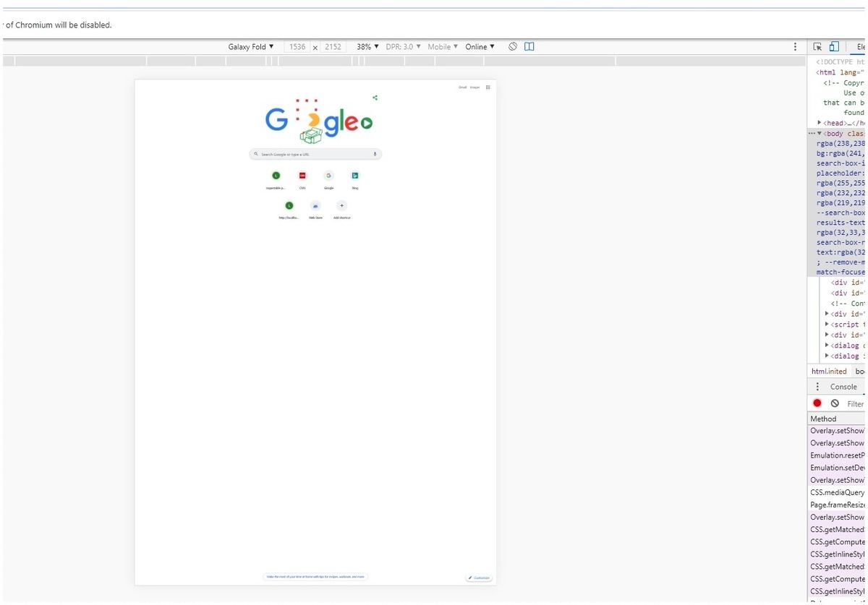Open the Google apps grid icon
Image resolution: width=868 pixels, height=605 pixels.
[x=488, y=87]
